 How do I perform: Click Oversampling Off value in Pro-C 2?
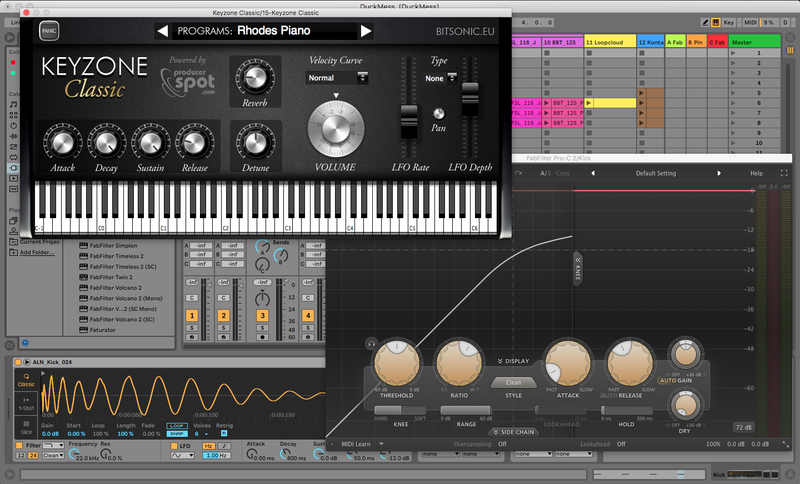pos(503,444)
